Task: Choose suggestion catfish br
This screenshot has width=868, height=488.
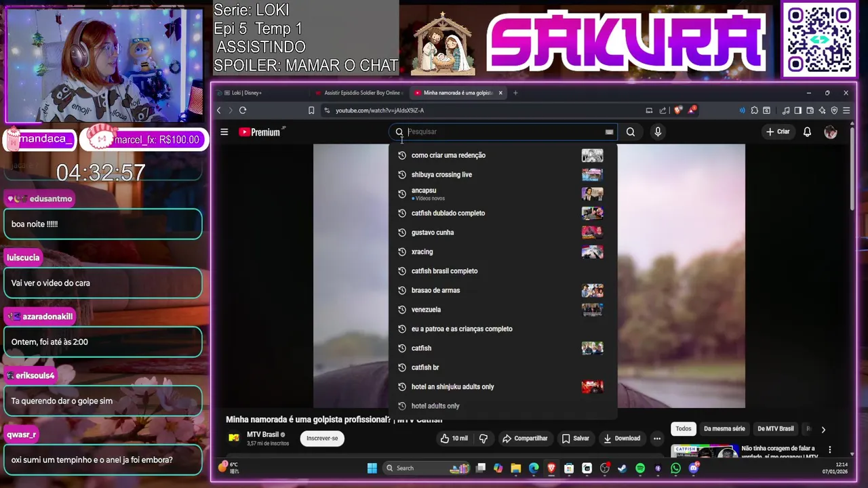Action: coord(503,367)
